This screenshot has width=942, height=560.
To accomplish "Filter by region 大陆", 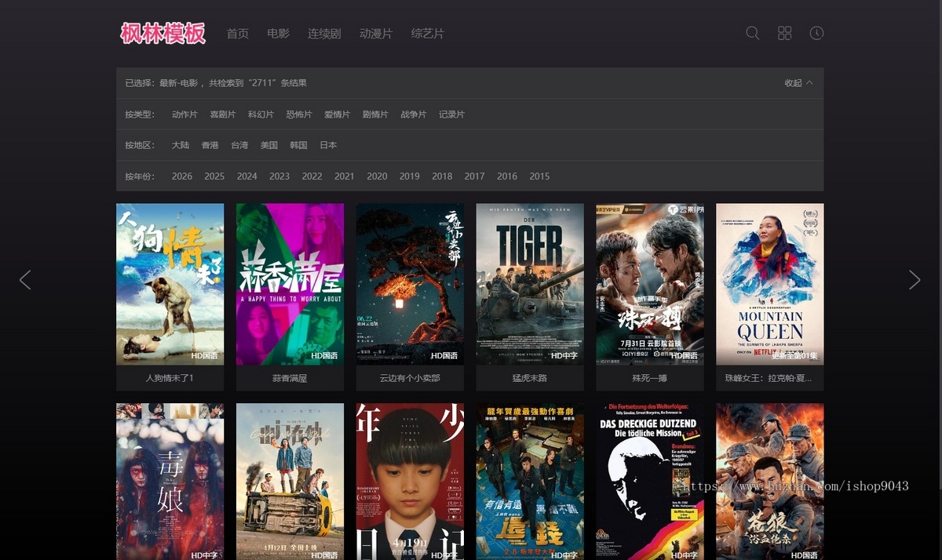I will 181,145.
